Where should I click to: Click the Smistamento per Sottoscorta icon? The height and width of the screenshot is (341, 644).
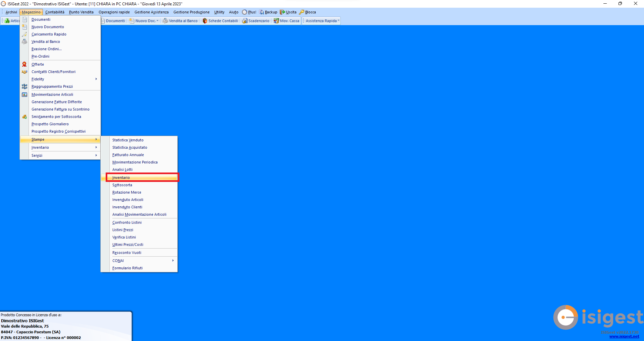pos(24,117)
